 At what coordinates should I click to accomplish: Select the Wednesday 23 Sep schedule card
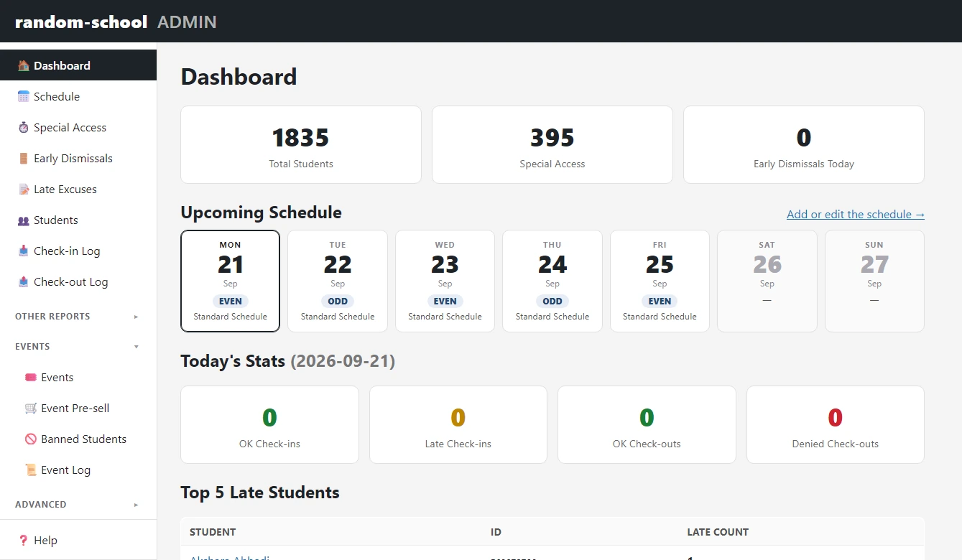pyautogui.click(x=445, y=281)
